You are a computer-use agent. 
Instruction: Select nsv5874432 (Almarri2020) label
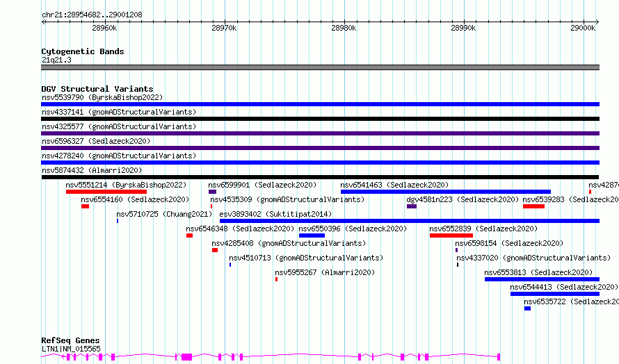(x=92, y=170)
